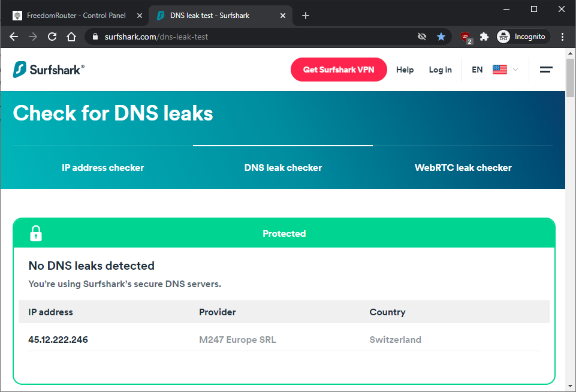This screenshot has width=576, height=392.
Task: Click the Surfshark logo
Action: 49,70
